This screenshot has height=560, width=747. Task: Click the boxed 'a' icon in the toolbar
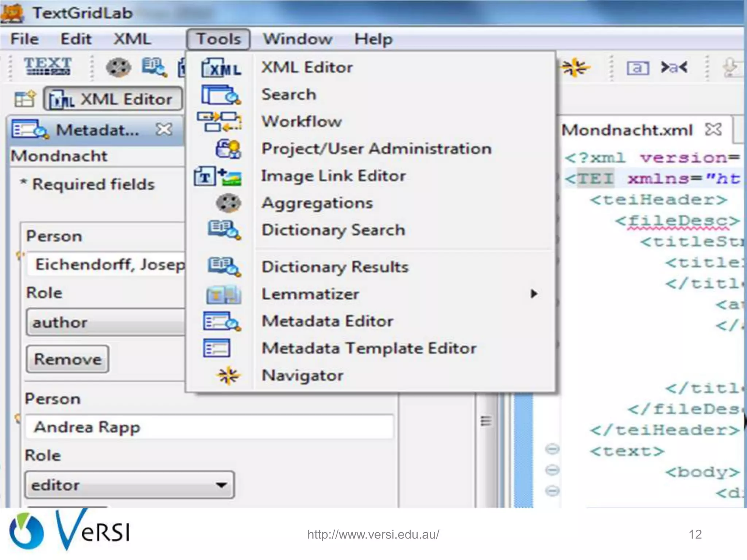coord(638,68)
